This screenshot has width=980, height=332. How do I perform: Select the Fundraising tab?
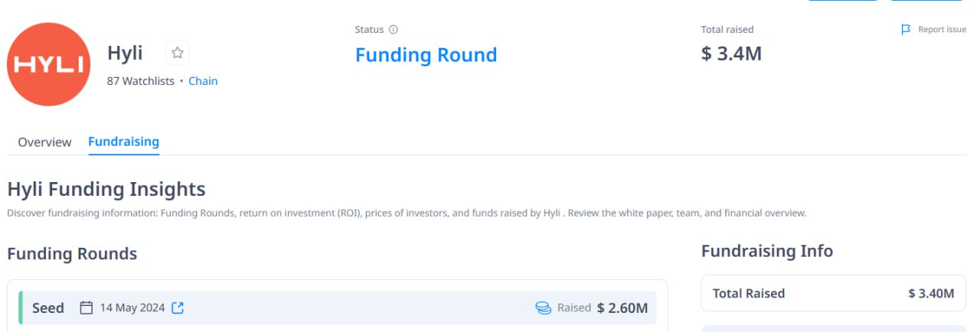[x=123, y=142]
